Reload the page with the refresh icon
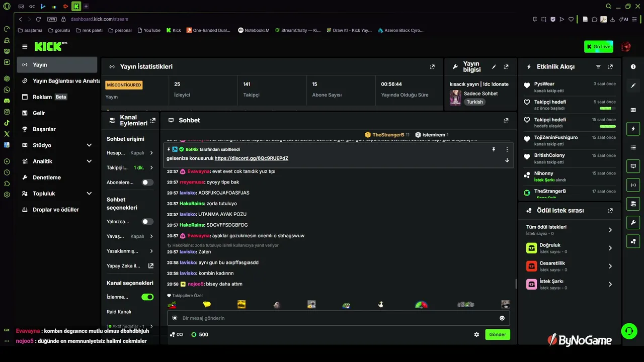Image resolution: width=644 pixels, height=362 pixels. point(38,19)
